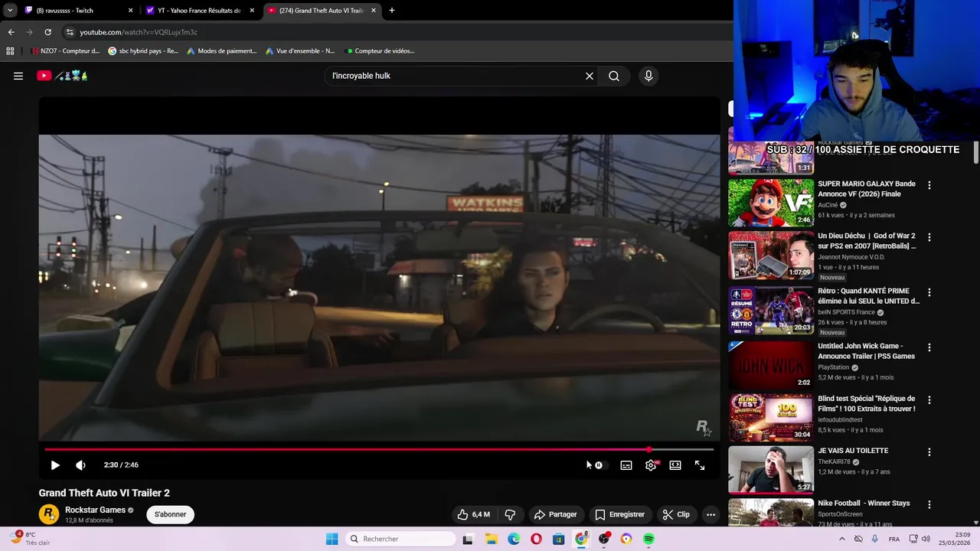Open options menu for Nike Football video

click(929, 504)
